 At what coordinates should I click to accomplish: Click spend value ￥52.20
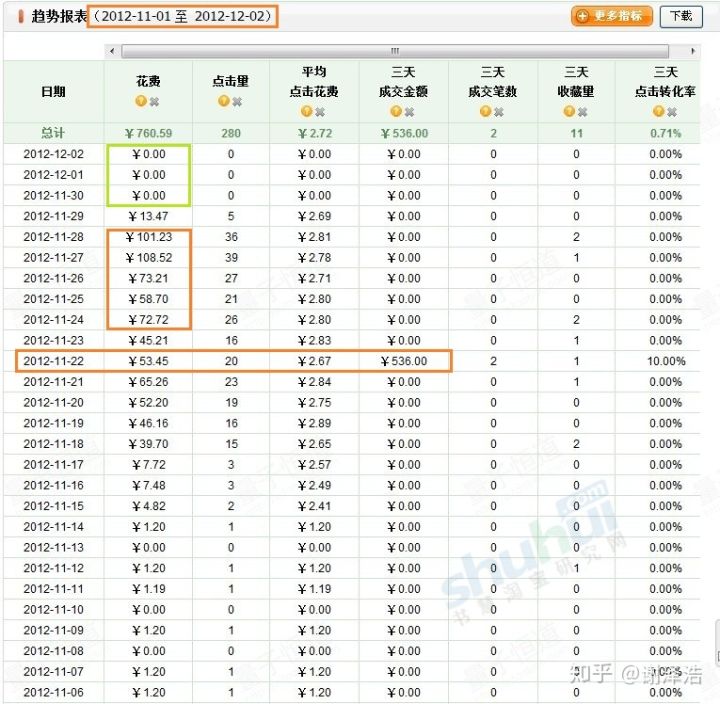(148, 402)
